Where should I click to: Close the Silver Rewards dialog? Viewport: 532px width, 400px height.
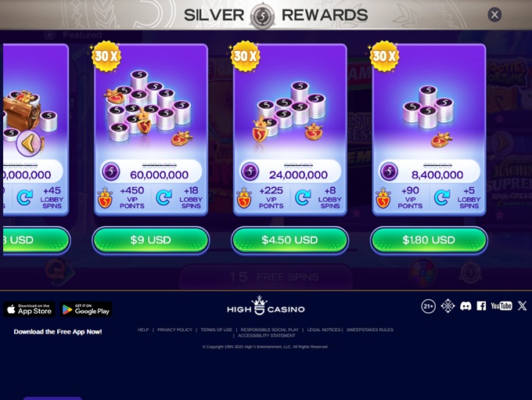[x=494, y=15]
